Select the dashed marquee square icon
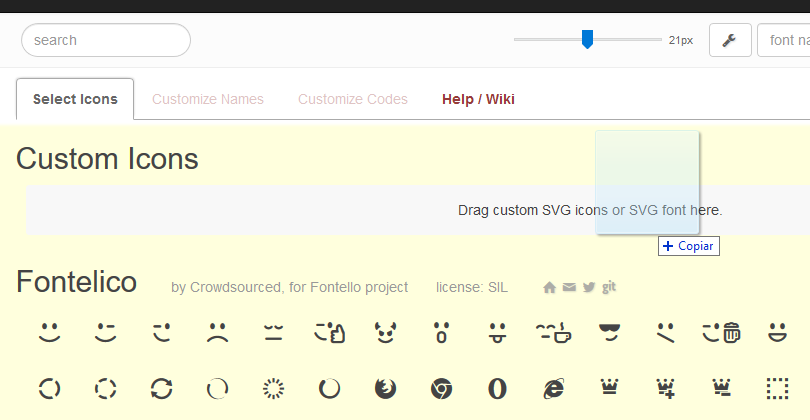This screenshot has height=420, width=810. pos(777,389)
